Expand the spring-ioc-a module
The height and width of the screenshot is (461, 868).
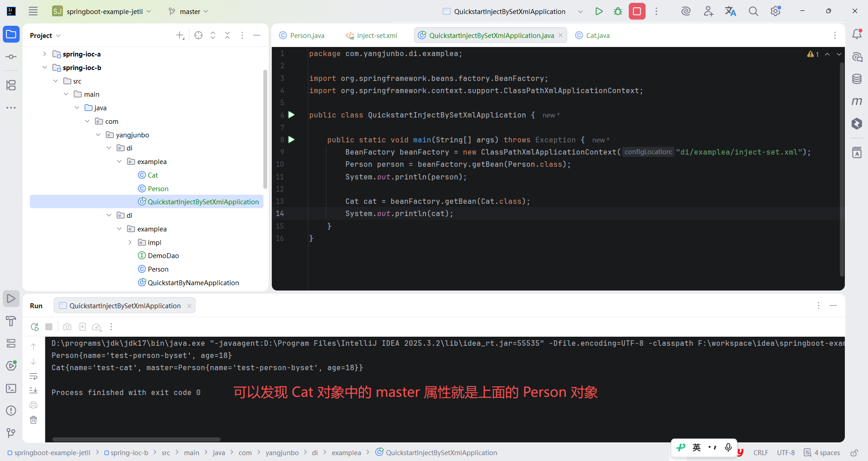(44, 54)
